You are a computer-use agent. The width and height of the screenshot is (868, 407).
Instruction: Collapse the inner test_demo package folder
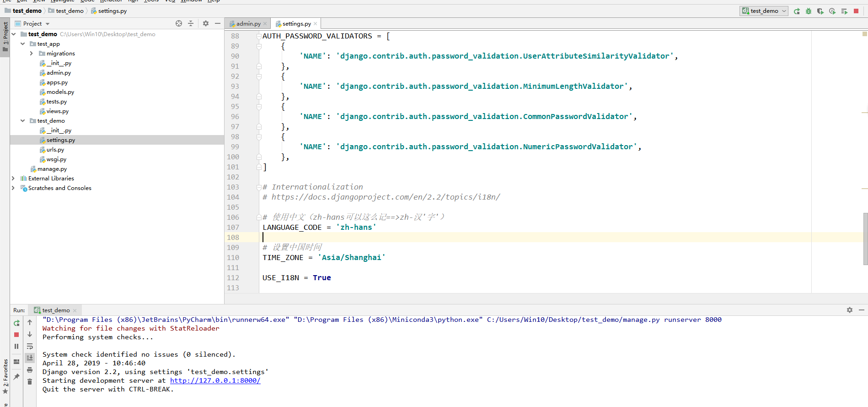[x=23, y=121]
